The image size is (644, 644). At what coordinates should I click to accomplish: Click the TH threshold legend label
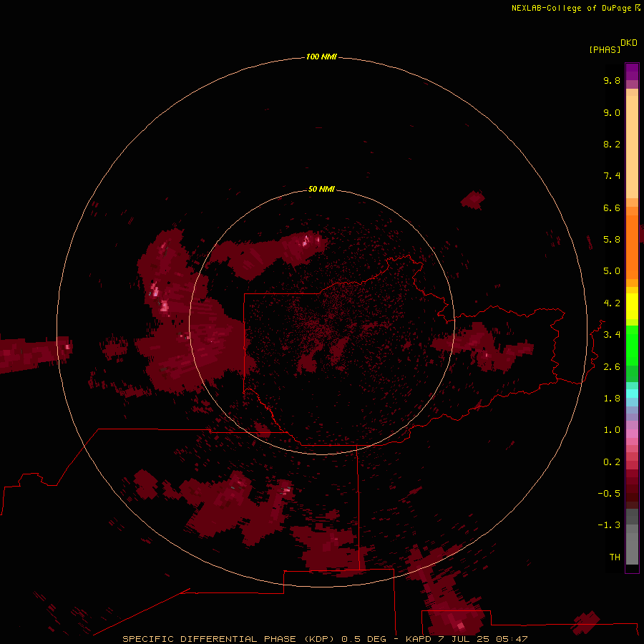click(x=615, y=557)
